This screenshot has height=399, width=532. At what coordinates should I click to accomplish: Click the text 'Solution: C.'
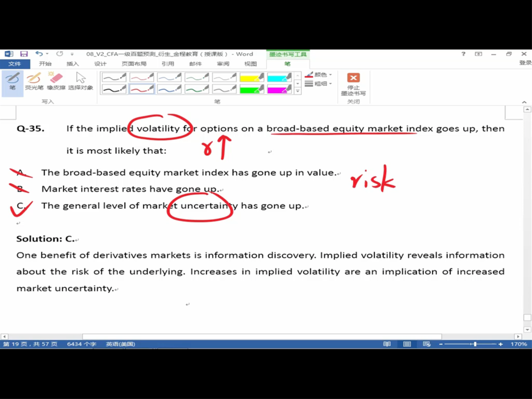pyautogui.click(x=46, y=239)
